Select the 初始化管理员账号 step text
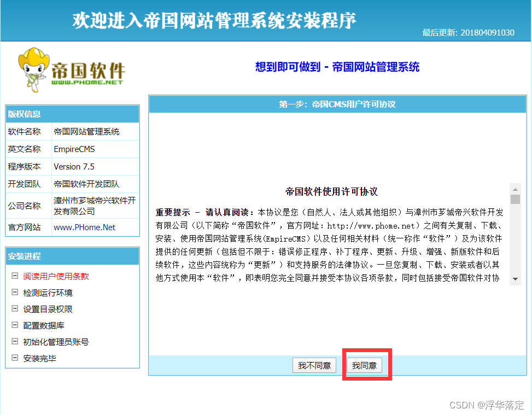 tap(56, 342)
